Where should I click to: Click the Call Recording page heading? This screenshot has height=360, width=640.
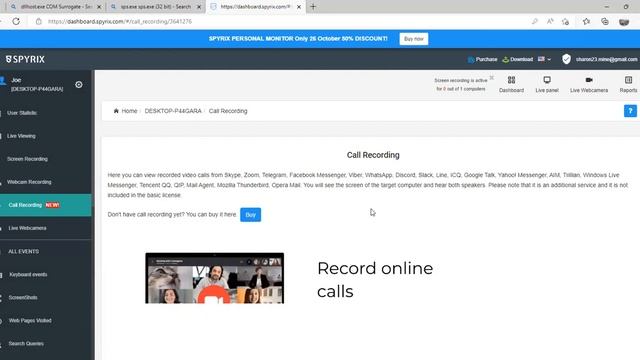pos(373,155)
